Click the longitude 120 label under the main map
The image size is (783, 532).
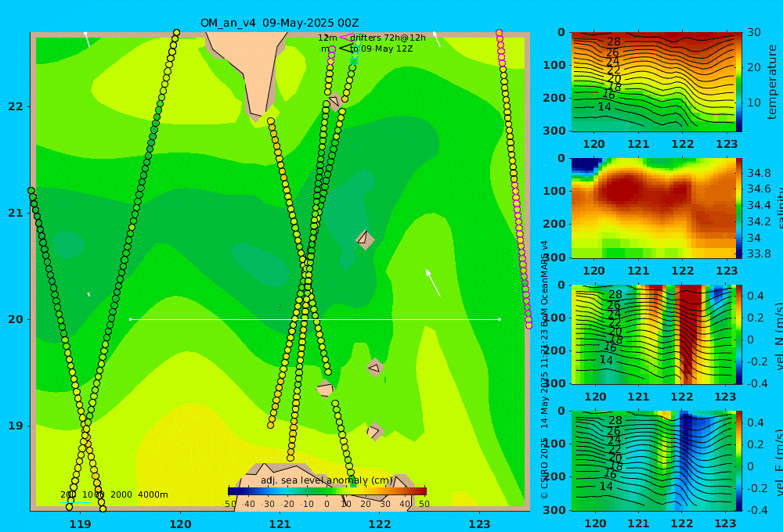click(x=180, y=524)
